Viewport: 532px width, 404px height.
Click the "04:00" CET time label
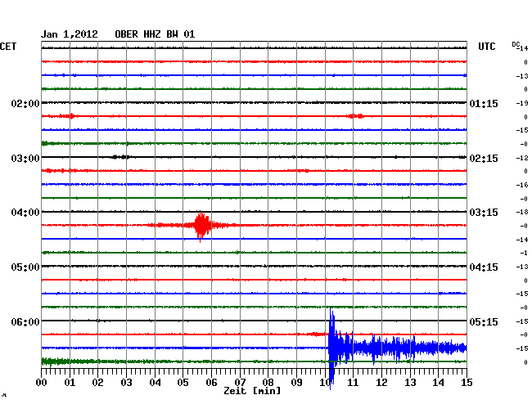click(x=25, y=213)
